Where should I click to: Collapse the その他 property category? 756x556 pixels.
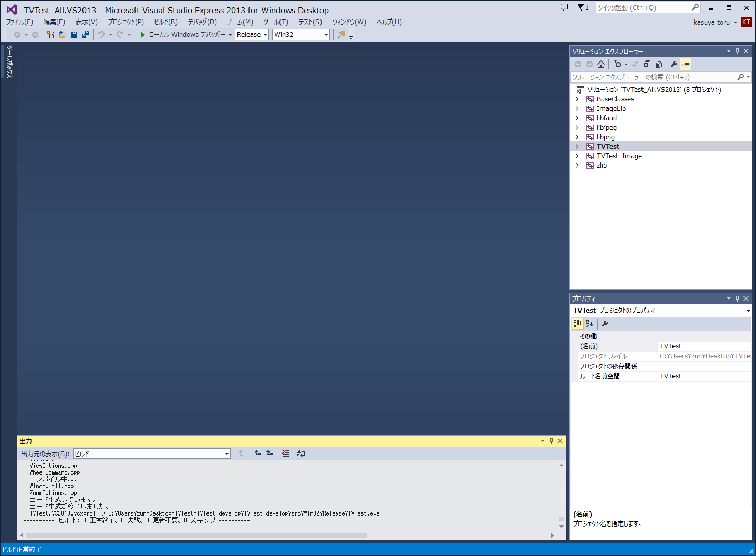pos(574,336)
